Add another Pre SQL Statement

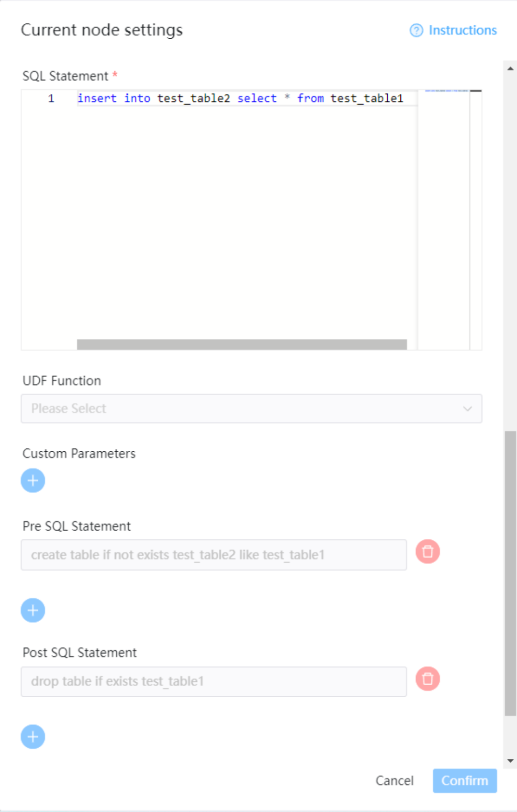pyautogui.click(x=33, y=610)
